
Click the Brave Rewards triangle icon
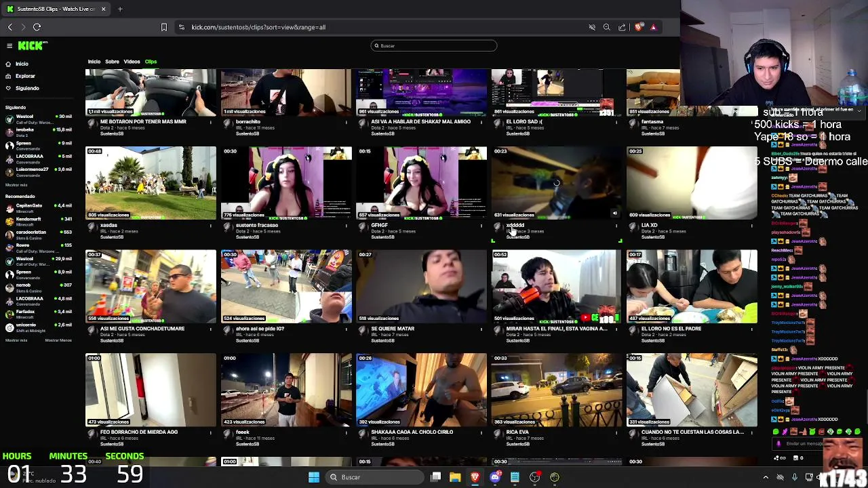coord(653,27)
